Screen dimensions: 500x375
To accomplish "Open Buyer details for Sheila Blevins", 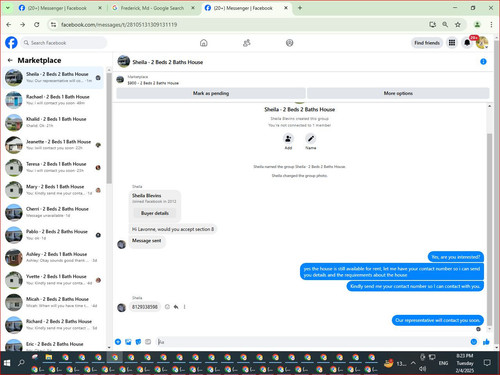I will (x=155, y=213).
